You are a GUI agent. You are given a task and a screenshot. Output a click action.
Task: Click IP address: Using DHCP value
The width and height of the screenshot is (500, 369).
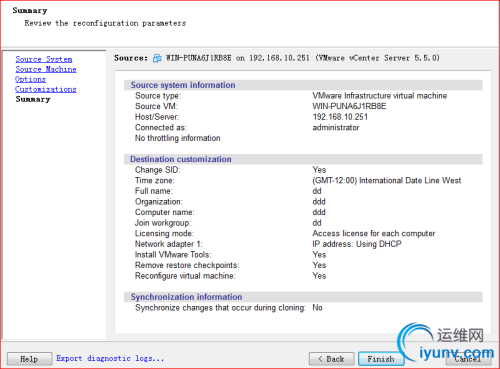pos(357,244)
